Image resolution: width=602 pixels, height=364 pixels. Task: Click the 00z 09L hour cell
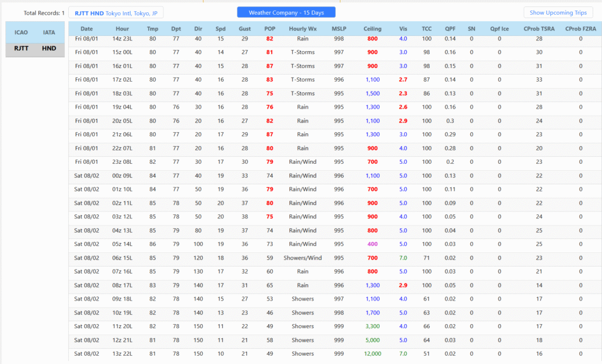coord(122,176)
